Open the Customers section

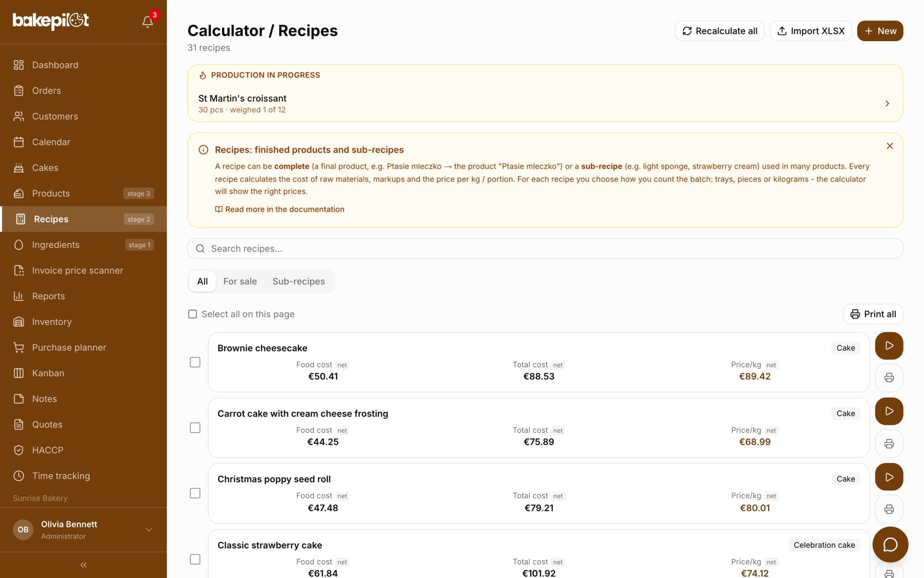(x=83, y=116)
